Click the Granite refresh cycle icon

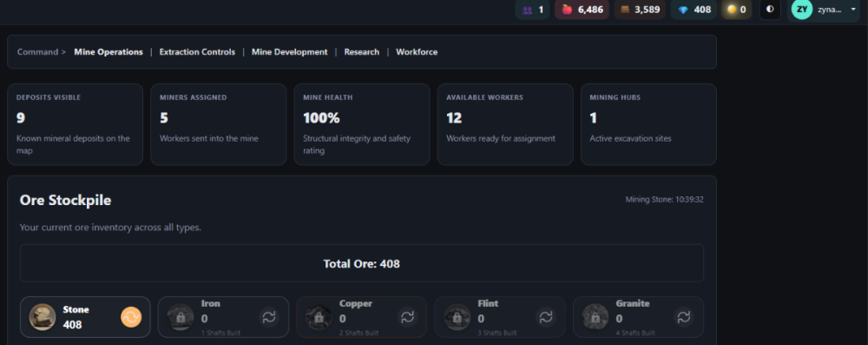[x=684, y=317]
